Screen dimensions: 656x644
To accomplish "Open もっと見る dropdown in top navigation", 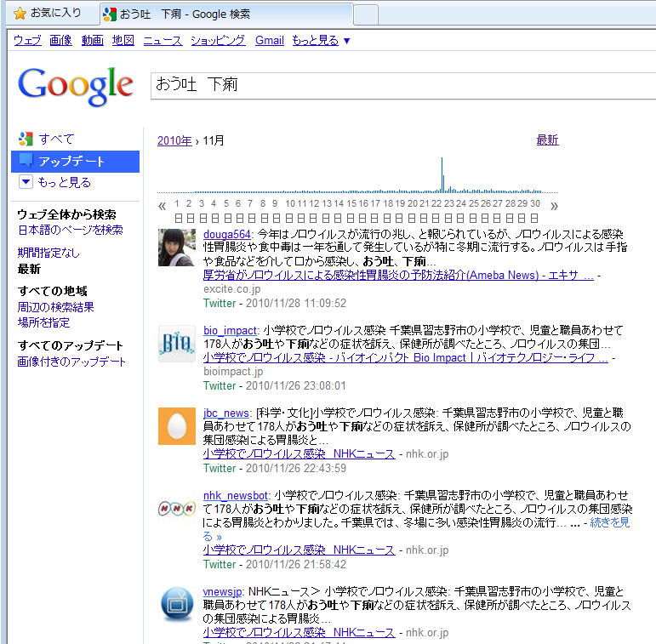I will point(321,40).
